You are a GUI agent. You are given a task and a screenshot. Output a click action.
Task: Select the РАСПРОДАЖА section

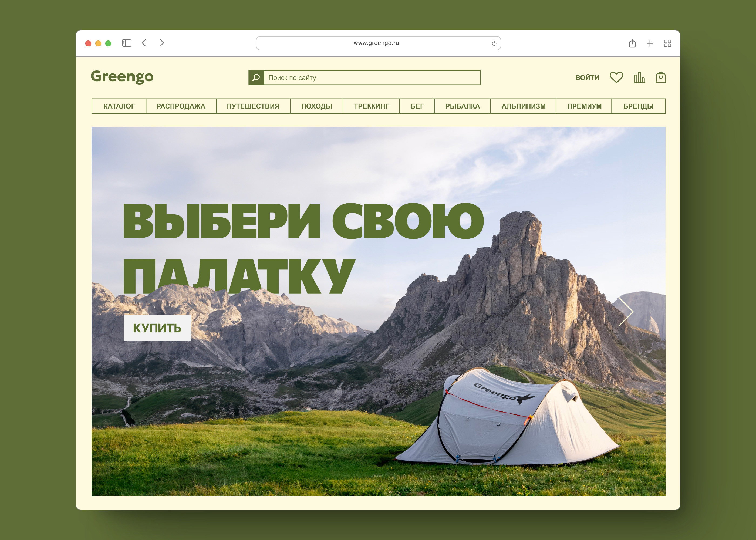(181, 106)
